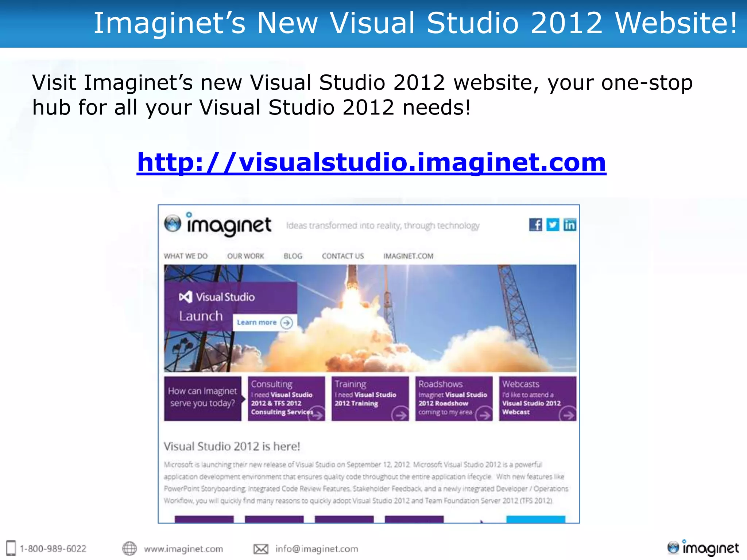This screenshot has width=747, height=560.
Task: Click the phone icon in footer
Action: pos(11,548)
